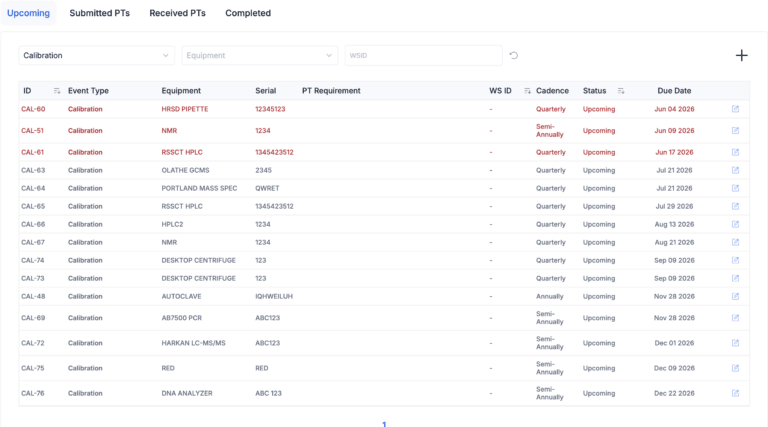Open the edit icon for CAL-63

pyautogui.click(x=735, y=170)
